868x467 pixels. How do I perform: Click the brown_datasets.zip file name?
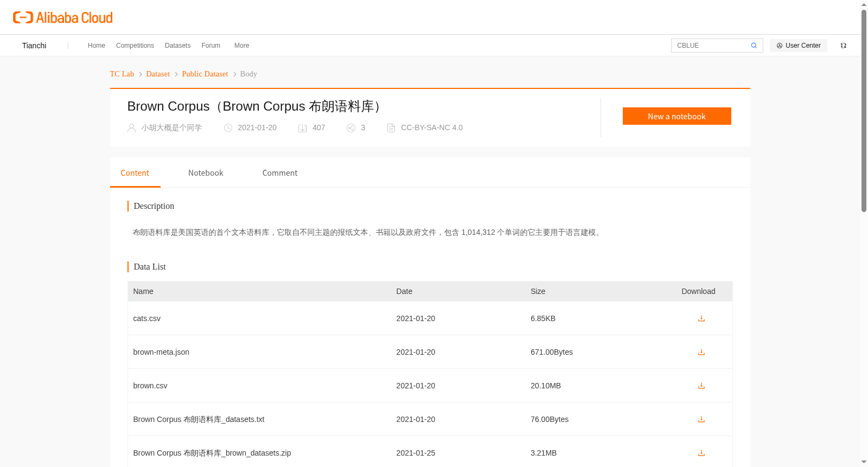tap(212, 453)
